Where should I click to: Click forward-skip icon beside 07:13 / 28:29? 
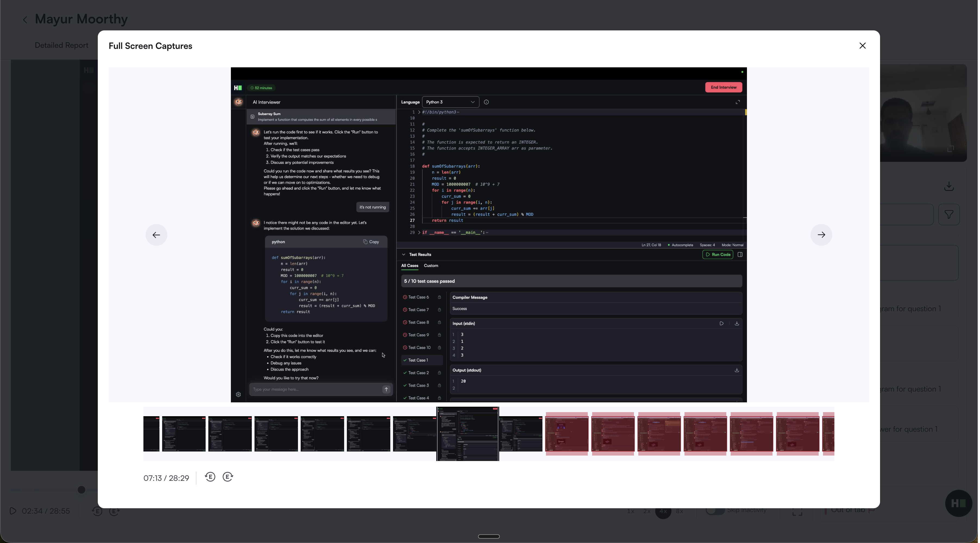(228, 477)
